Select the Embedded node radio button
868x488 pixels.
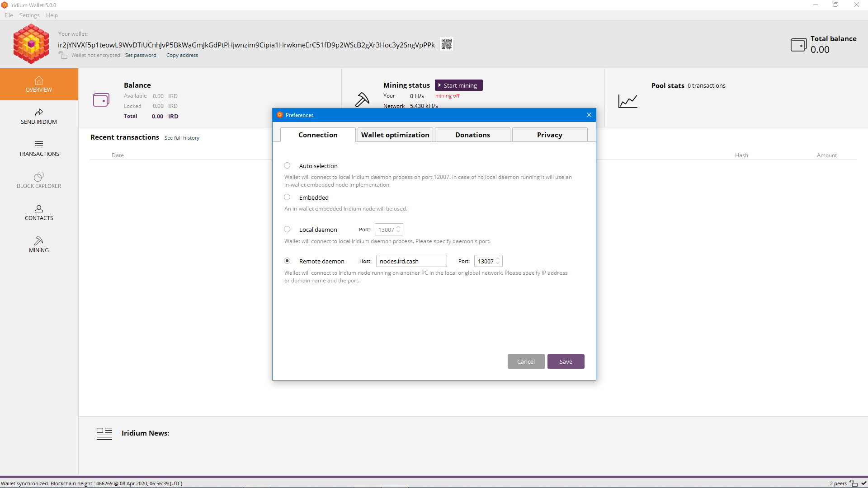tap(287, 197)
